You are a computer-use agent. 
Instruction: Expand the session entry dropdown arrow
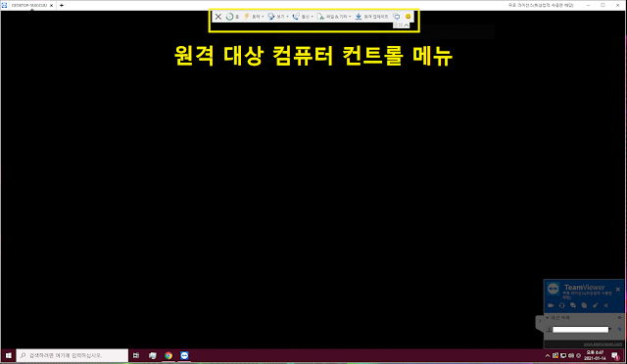coord(610,329)
